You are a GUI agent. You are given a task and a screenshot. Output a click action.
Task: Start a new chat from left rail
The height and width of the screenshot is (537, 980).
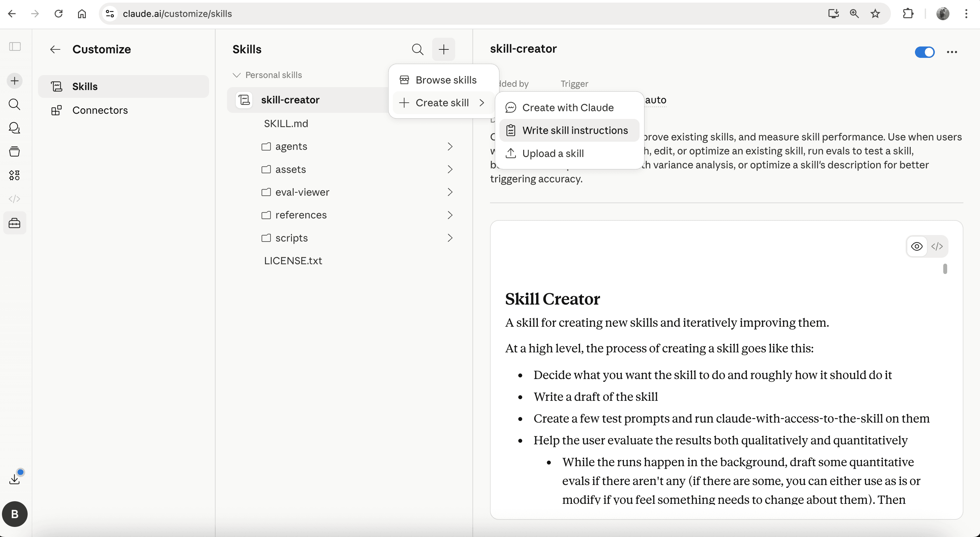tap(14, 81)
